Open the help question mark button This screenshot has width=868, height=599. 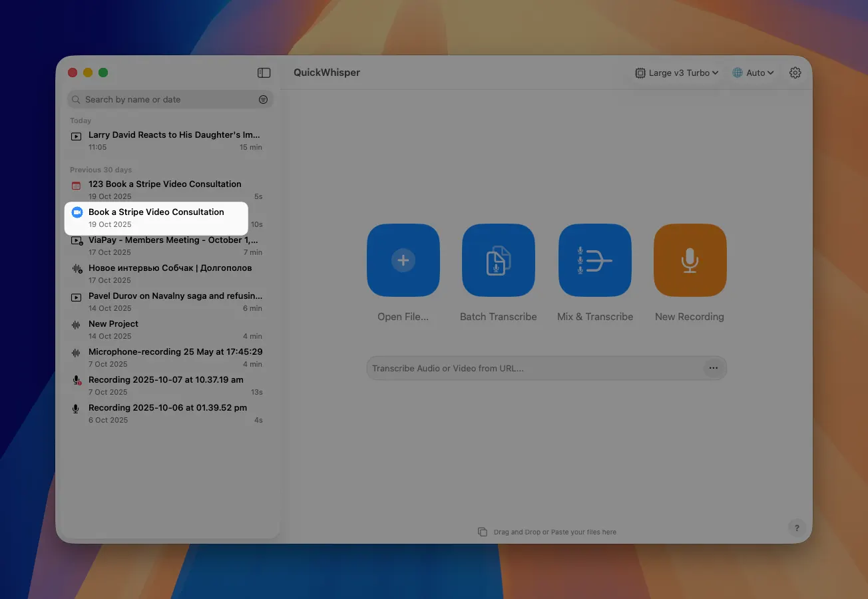(797, 528)
